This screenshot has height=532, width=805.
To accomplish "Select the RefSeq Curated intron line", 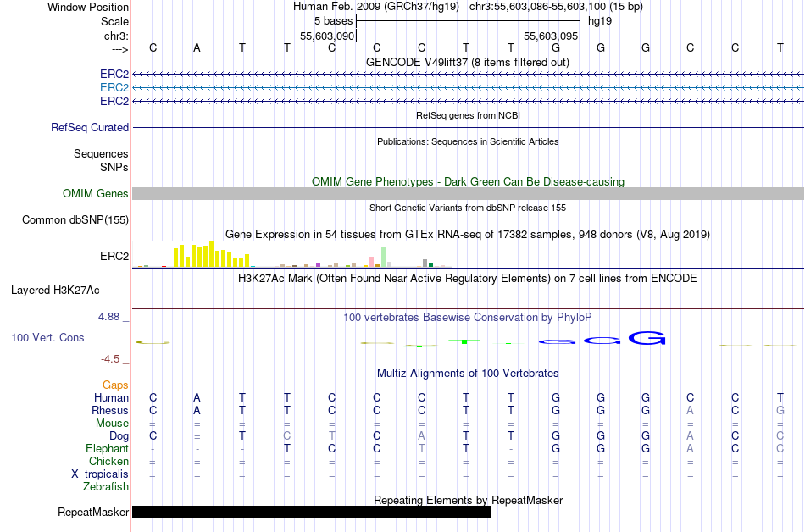I will pyautogui.click(x=468, y=127).
